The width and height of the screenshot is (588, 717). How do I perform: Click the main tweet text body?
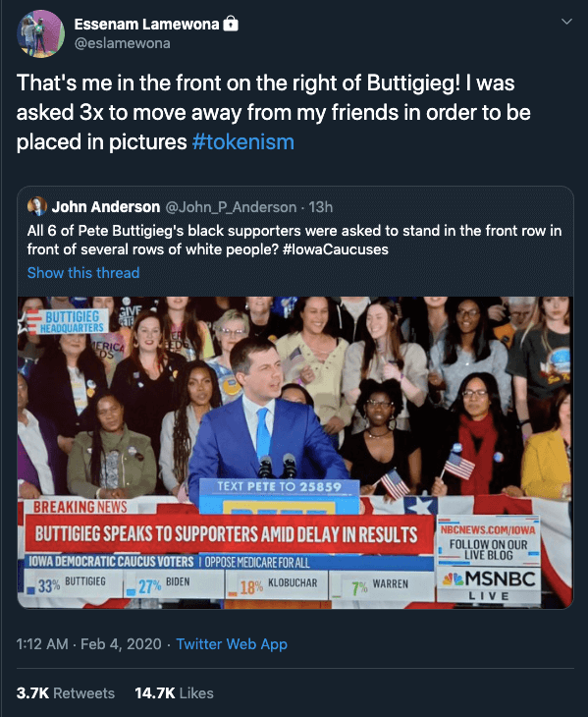274,113
